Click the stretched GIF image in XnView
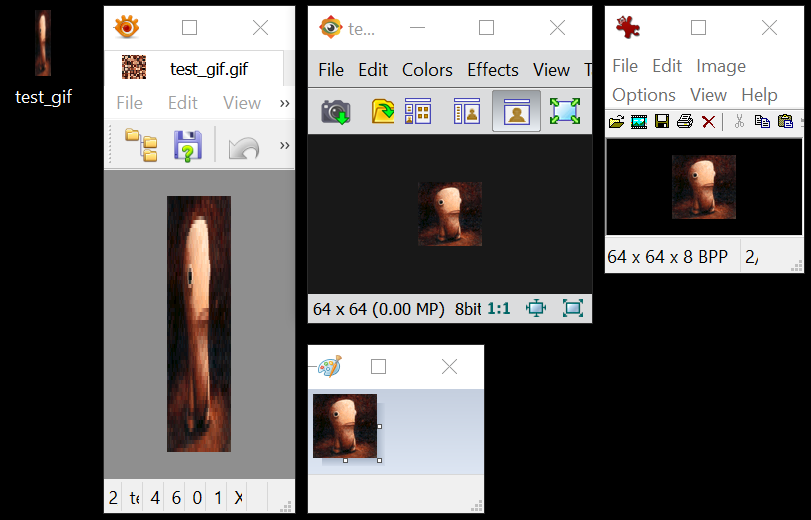The width and height of the screenshot is (811, 520). click(x=199, y=324)
